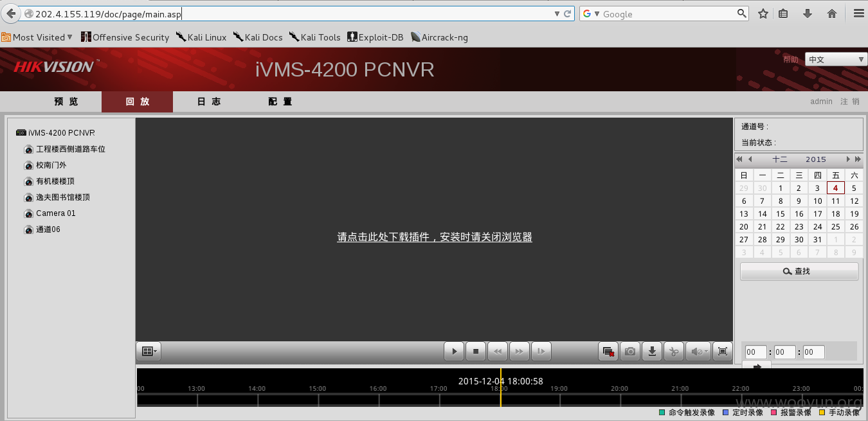Capture a snapshot with camera icon
The width and height of the screenshot is (868, 421).
click(630, 351)
